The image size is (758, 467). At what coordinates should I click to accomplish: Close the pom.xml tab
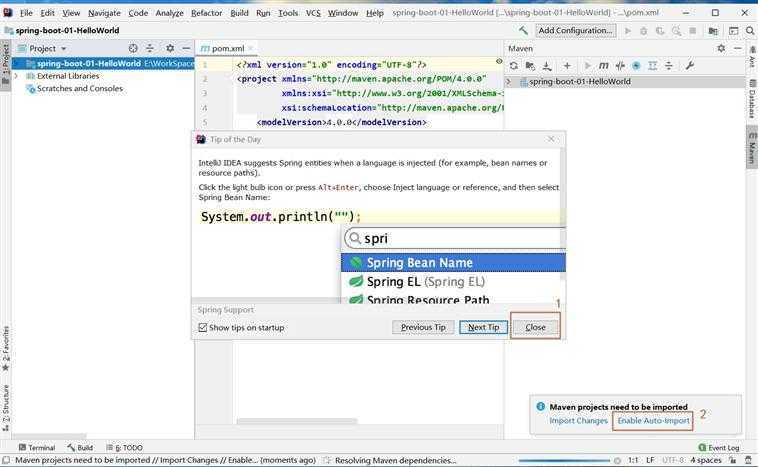pos(250,48)
